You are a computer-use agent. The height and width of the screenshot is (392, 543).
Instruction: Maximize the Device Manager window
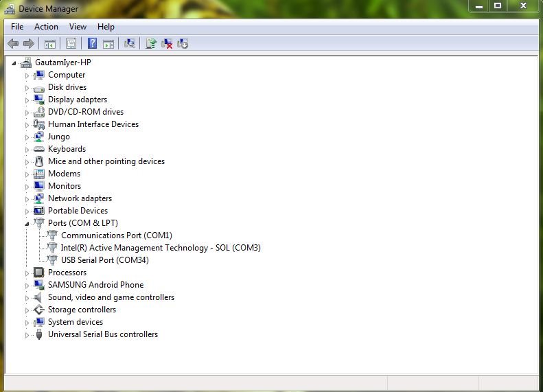tap(498, 6)
